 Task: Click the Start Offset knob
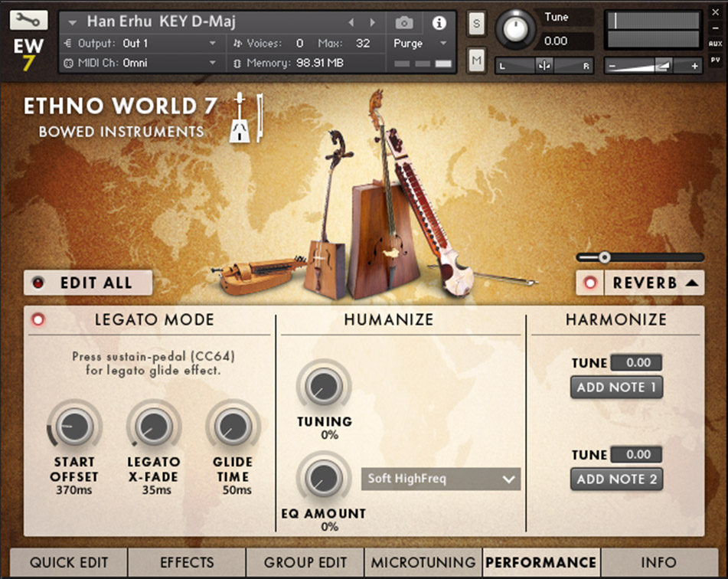74,427
